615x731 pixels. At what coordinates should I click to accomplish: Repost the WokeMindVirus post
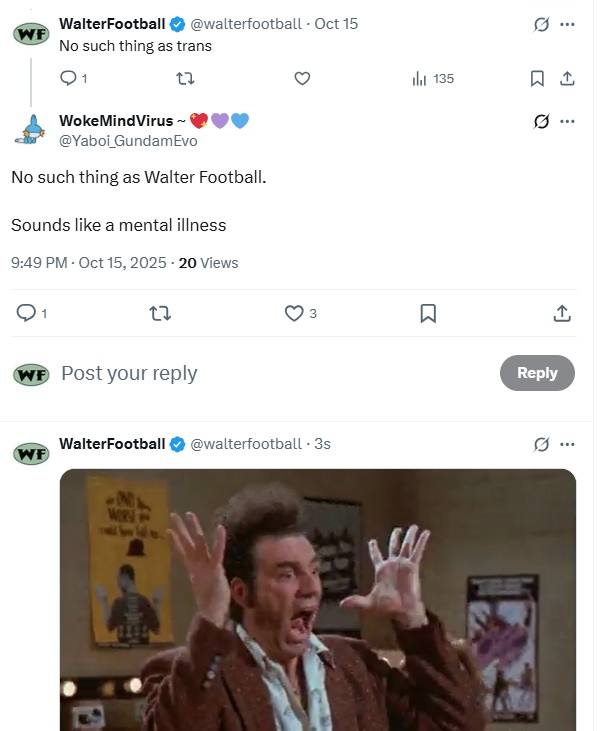point(159,313)
